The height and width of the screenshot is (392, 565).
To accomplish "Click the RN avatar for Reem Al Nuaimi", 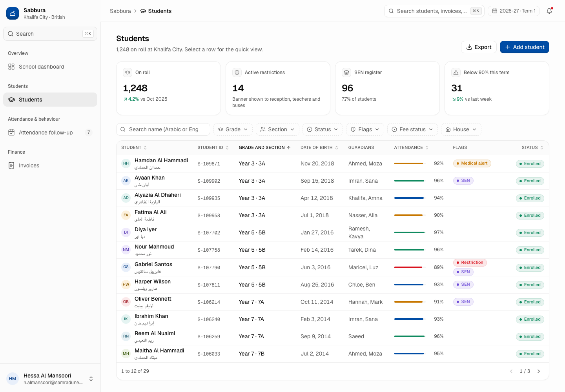I will pos(126,336).
